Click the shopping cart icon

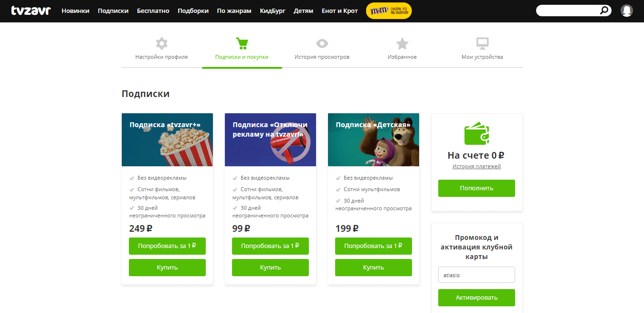tap(242, 43)
